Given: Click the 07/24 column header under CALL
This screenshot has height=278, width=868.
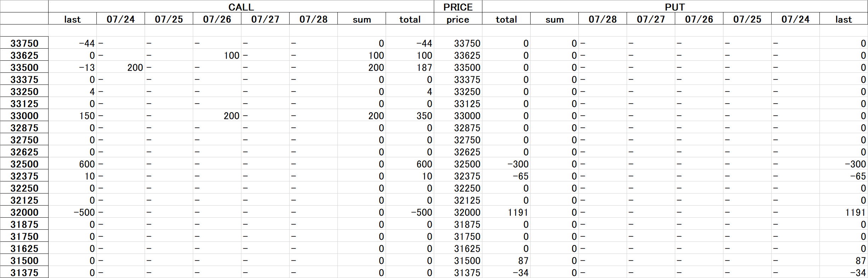Looking at the screenshot, I should click(121, 19).
